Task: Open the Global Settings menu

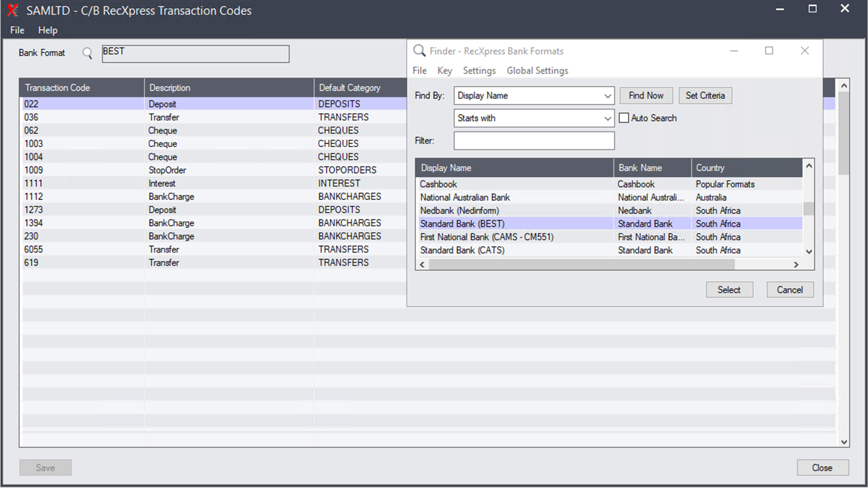Action: pos(537,70)
